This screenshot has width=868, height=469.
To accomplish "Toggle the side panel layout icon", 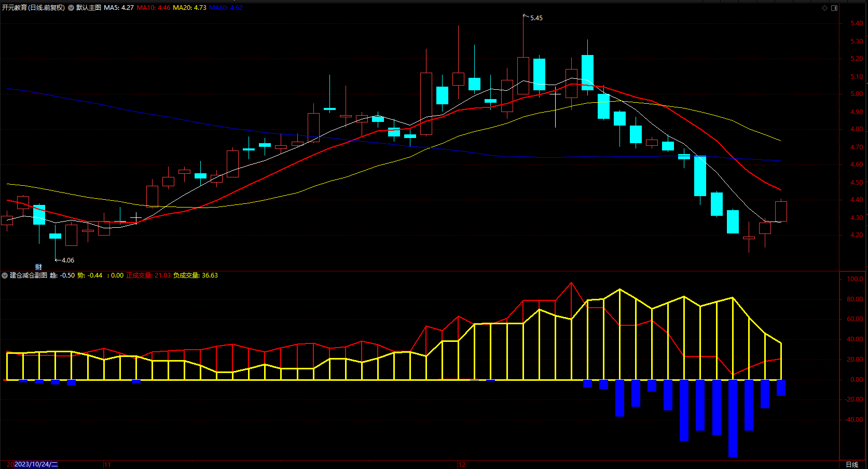I will 834,8.
